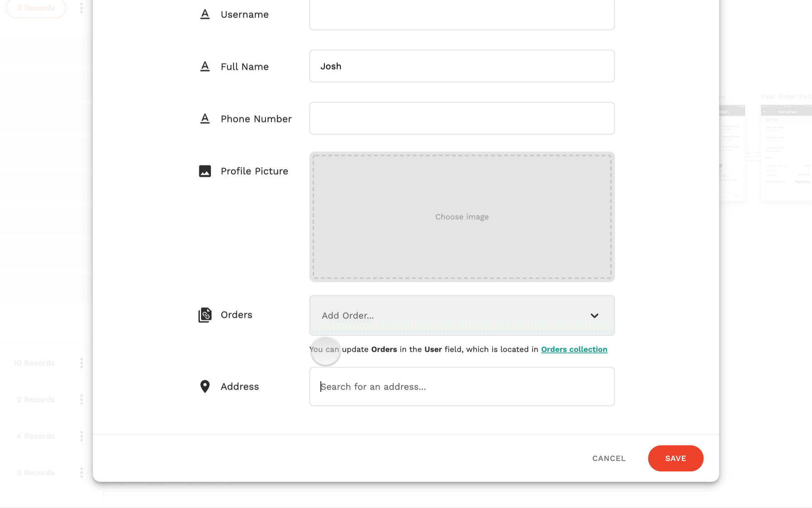Focus the Full Name field containing Josh
The width and height of the screenshot is (812, 508).
point(462,66)
